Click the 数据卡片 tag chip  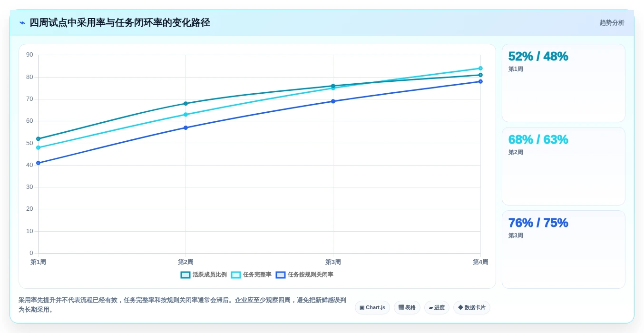point(472,307)
